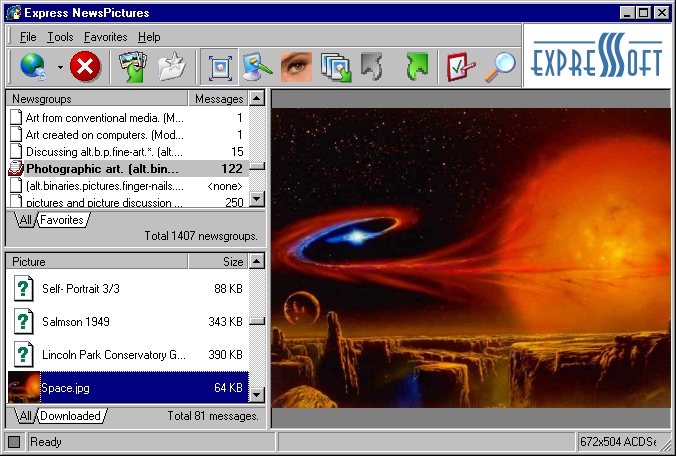Click the status bar indicator square

(14, 442)
